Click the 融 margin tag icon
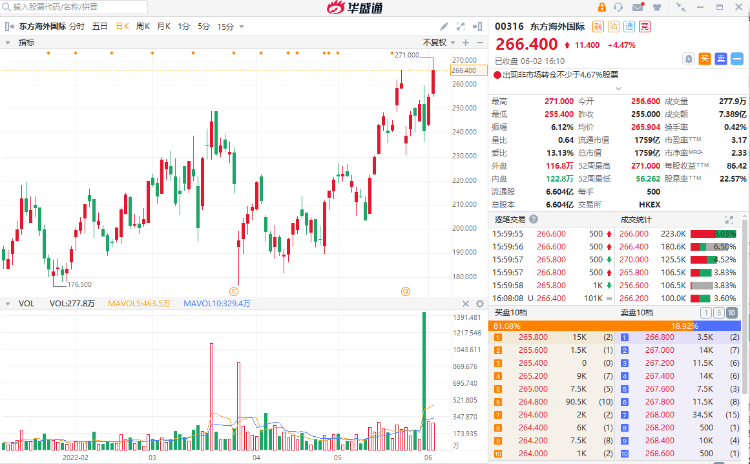The height and width of the screenshot is (464, 750). click(598, 26)
